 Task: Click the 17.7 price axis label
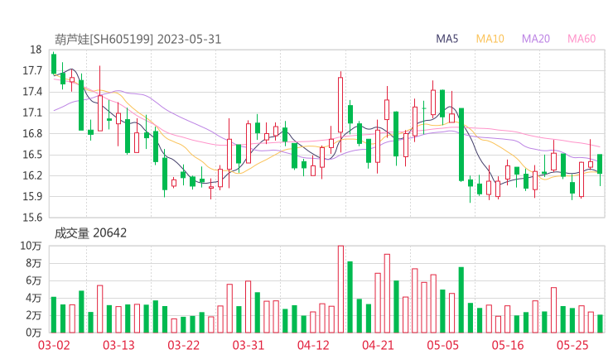[32, 70]
